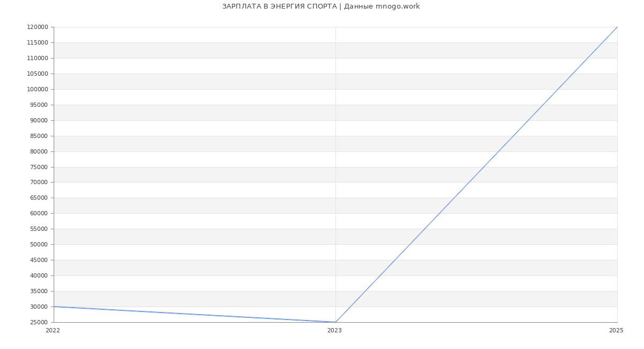The width and height of the screenshot is (644, 349).
Task: Click the 65000 y-axis label
Action: (39, 198)
